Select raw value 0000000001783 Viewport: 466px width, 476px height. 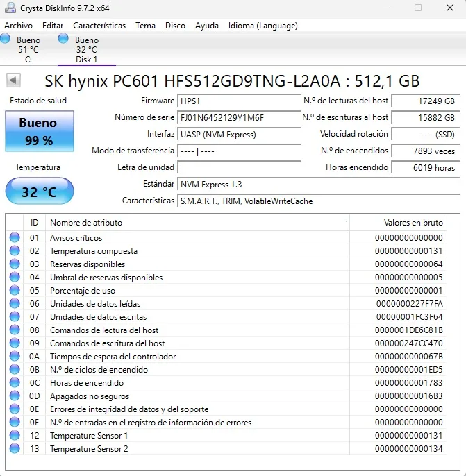pyautogui.click(x=408, y=383)
